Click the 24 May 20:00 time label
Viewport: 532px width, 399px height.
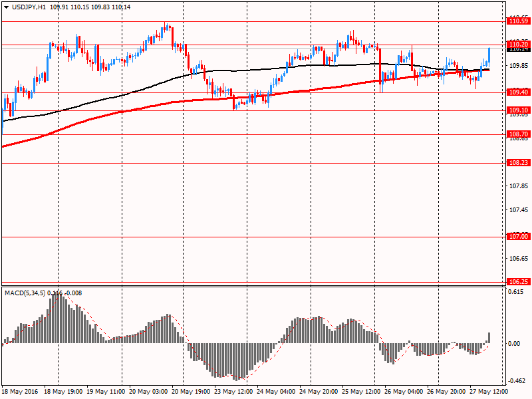point(319,392)
